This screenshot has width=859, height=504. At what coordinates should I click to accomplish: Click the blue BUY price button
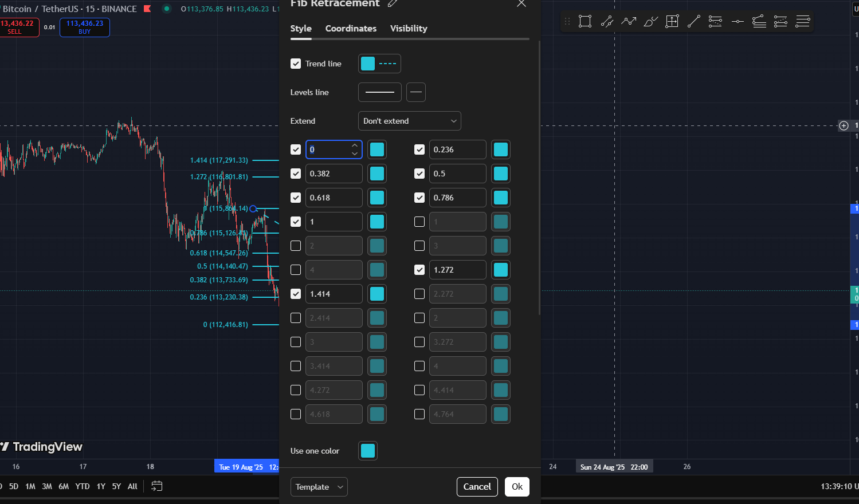click(85, 27)
